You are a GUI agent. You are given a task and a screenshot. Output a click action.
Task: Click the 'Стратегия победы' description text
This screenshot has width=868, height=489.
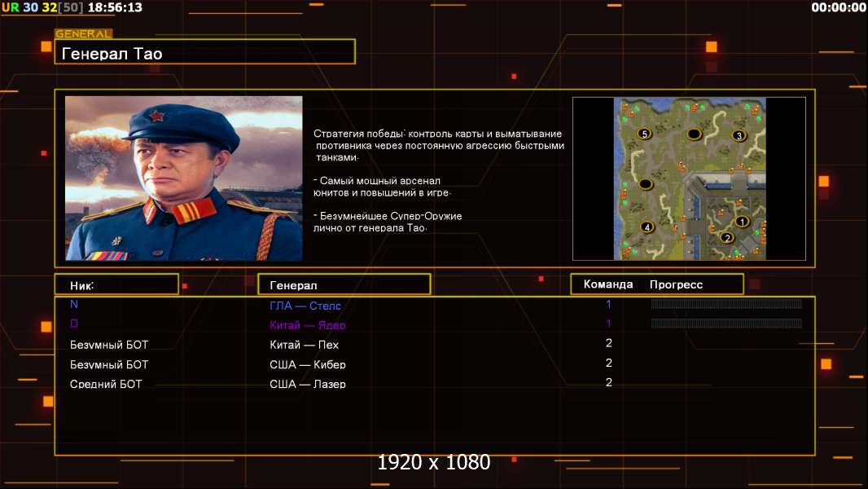pyautogui.click(x=438, y=145)
